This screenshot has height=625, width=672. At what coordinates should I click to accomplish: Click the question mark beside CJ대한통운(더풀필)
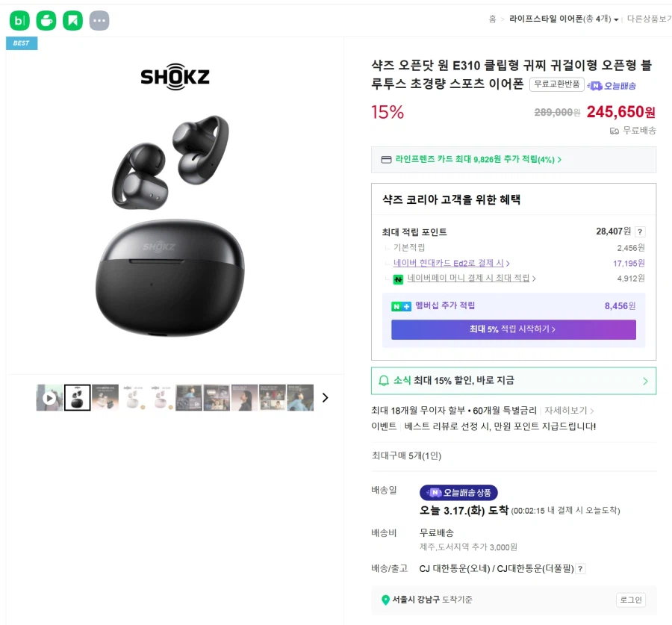[x=580, y=568]
